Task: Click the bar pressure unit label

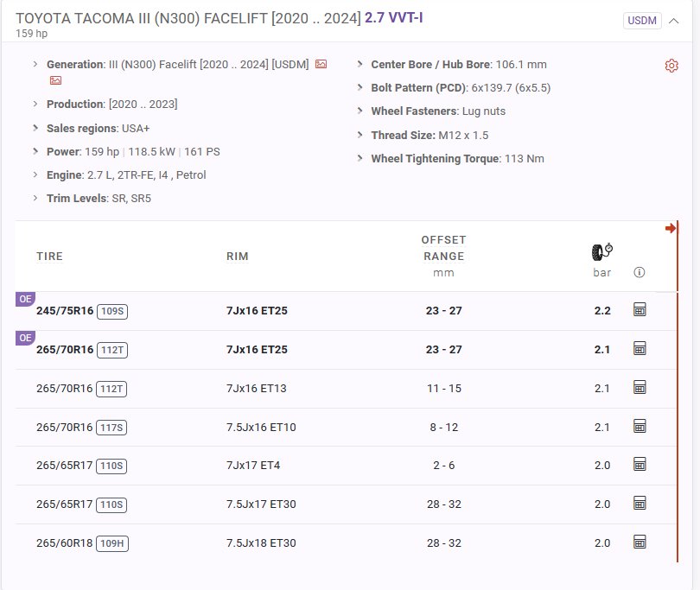Action: pyautogui.click(x=601, y=272)
